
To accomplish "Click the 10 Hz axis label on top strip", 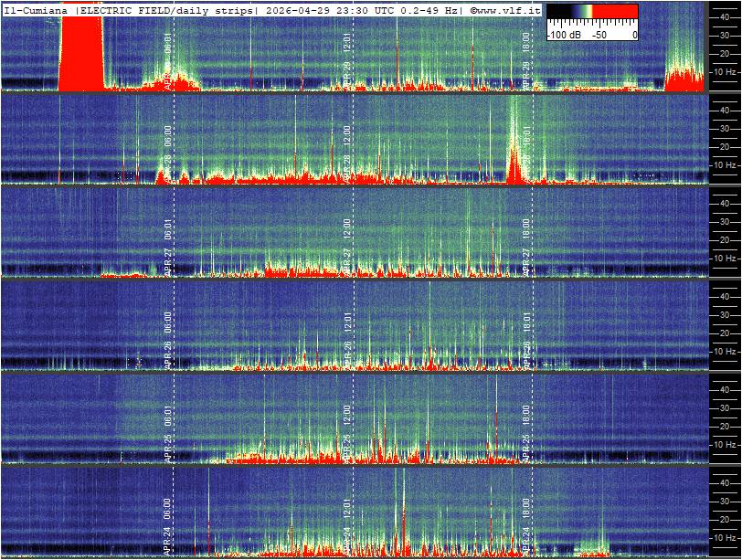I will click(x=726, y=71).
